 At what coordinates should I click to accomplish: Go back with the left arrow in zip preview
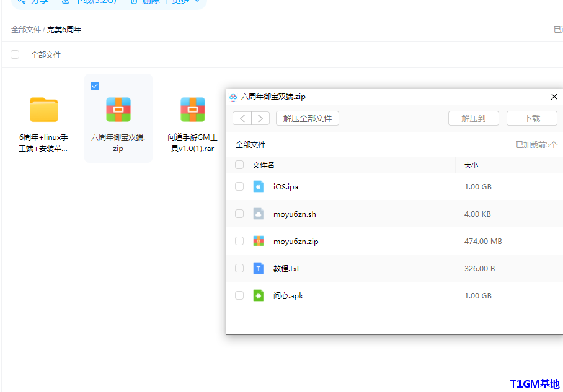pos(242,118)
